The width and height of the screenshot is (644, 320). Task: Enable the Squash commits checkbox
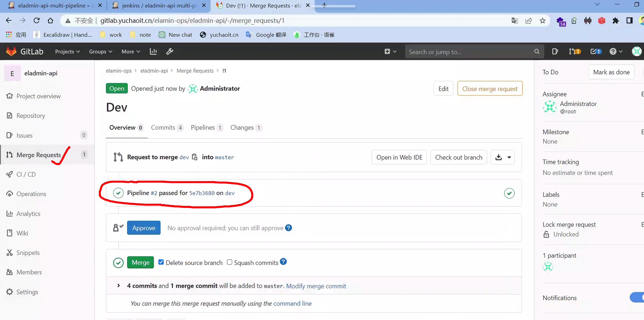click(229, 262)
